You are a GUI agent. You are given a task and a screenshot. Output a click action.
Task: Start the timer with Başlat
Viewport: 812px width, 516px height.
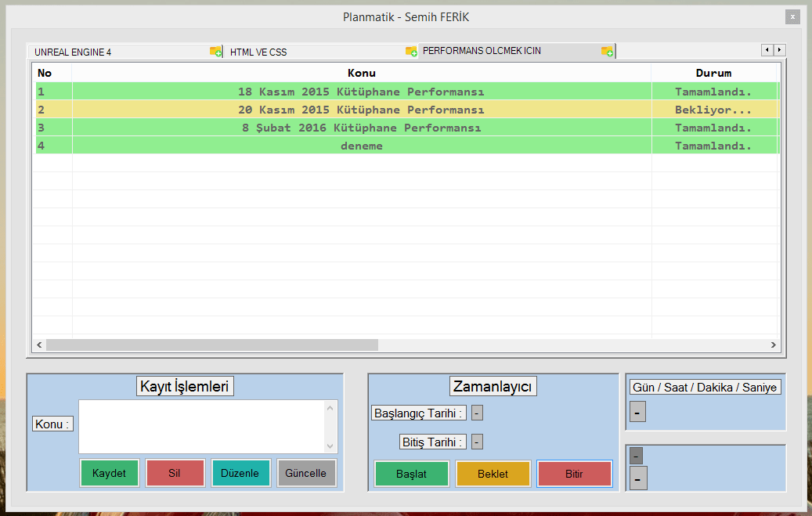(411, 474)
